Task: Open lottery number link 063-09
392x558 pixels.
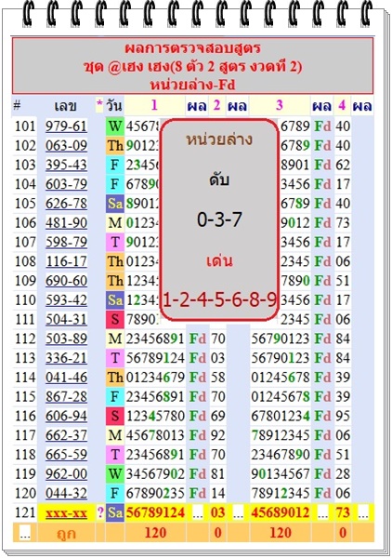Action: [66, 146]
